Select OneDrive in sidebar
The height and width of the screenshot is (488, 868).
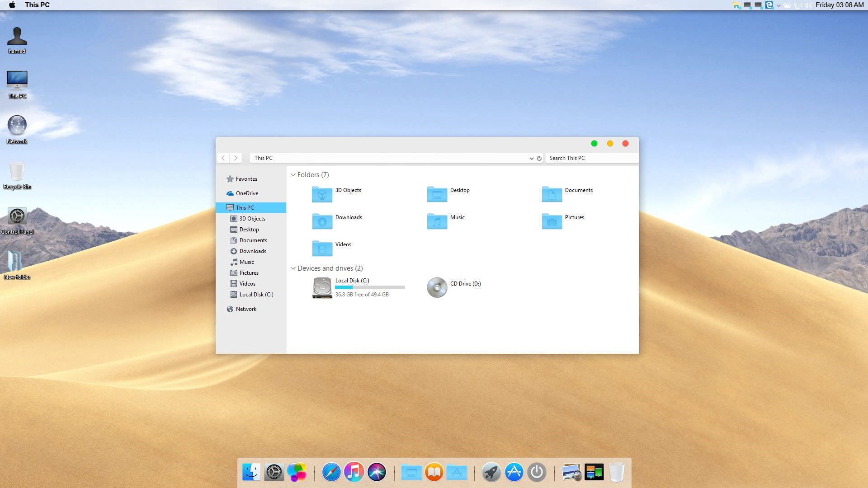[x=247, y=193]
